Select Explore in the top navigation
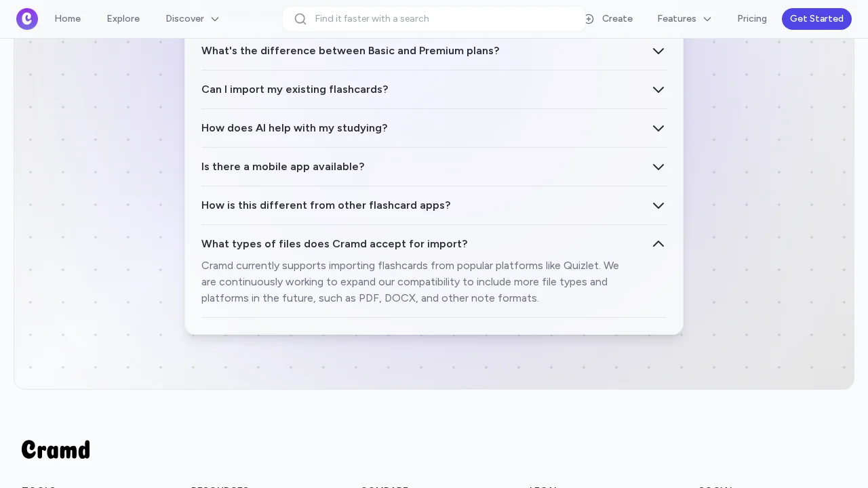The height and width of the screenshot is (488, 868). pos(123,19)
